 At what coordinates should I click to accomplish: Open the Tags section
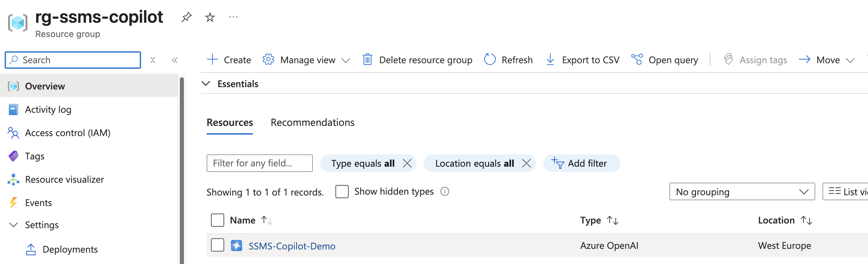click(35, 156)
